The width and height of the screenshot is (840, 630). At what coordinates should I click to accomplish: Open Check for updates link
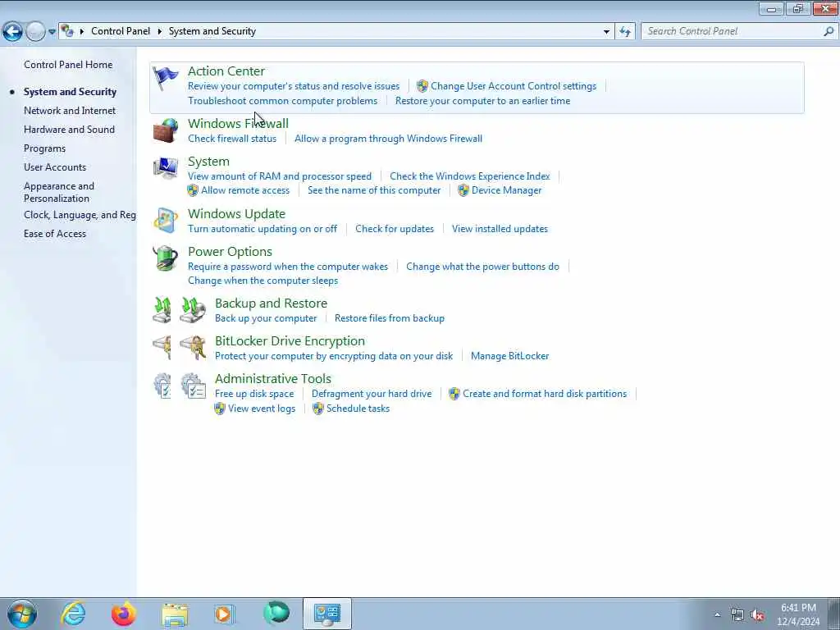pyautogui.click(x=395, y=229)
